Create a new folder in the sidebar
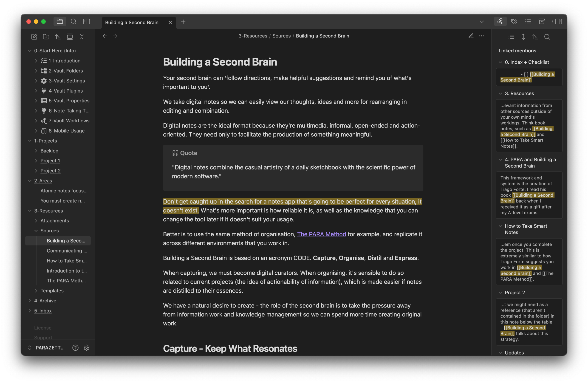This screenshot has width=588, height=383. tap(46, 37)
